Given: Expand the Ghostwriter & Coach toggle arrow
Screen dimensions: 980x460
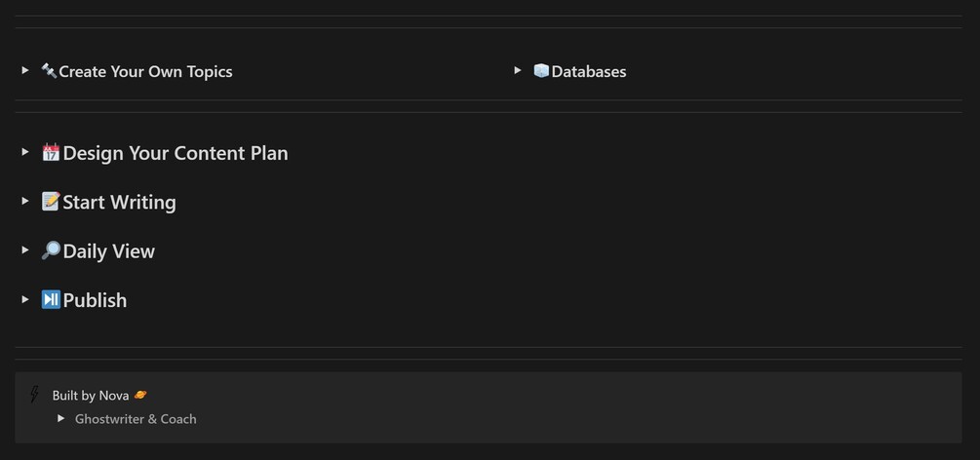Looking at the screenshot, I should [61, 418].
